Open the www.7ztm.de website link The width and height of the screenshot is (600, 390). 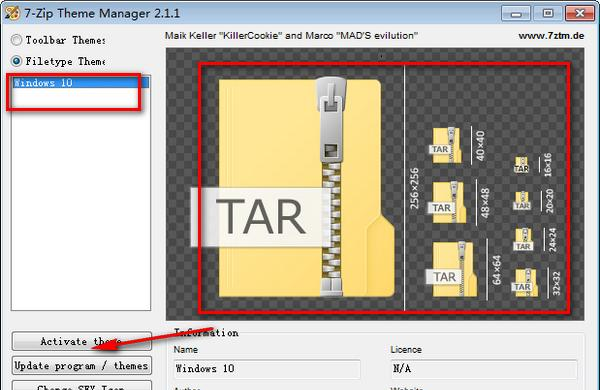click(x=551, y=36)
